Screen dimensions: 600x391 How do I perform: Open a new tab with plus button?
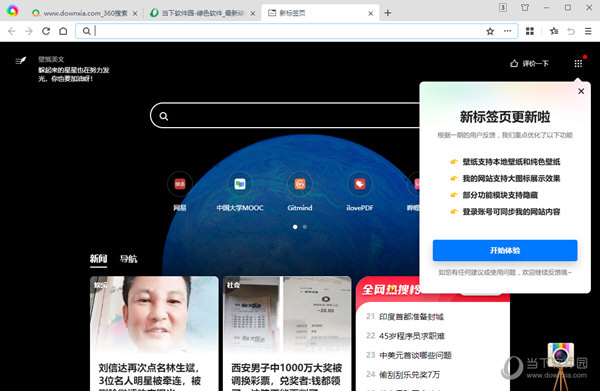point(388,13)
